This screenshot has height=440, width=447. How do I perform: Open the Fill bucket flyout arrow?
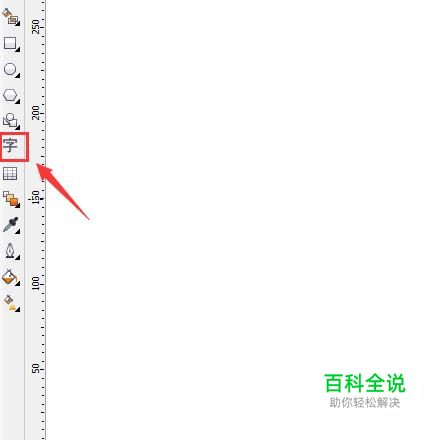tap(18, 283)
